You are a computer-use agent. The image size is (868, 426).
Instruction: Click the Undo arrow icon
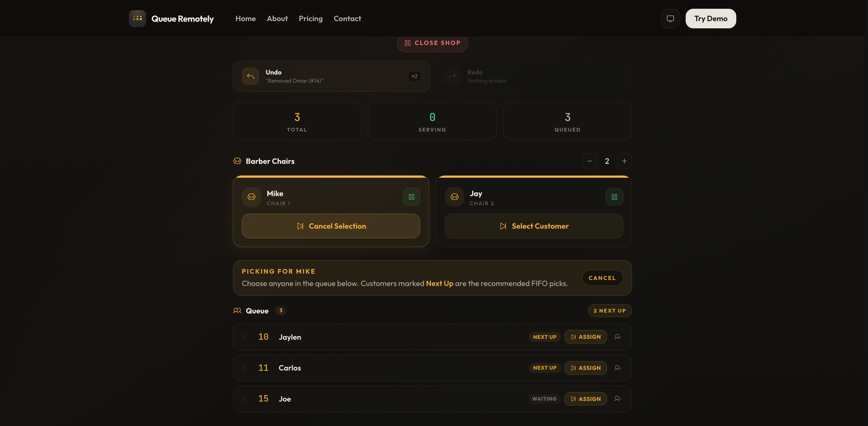pos(250,76)
